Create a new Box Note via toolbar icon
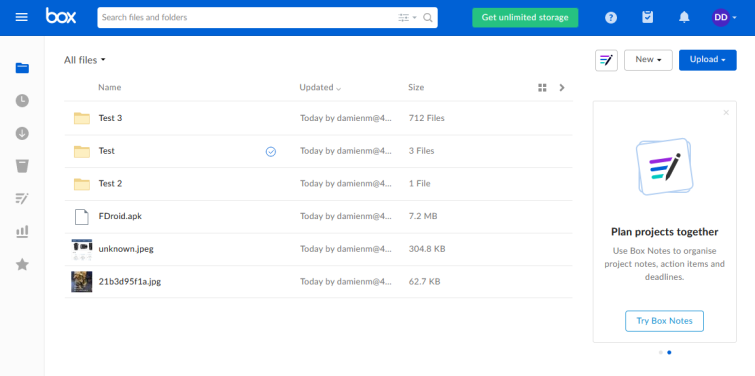This screenshot has height=376, width=755. click(x=606, y=60)
